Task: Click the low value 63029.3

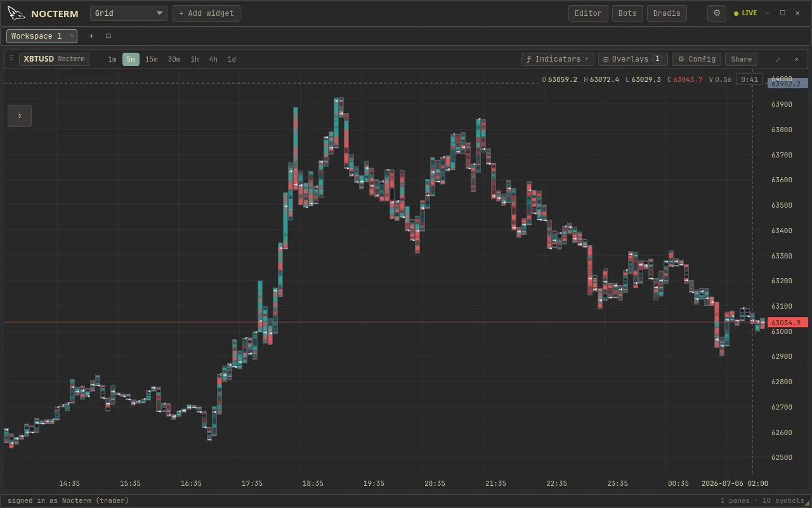Action: point(646,79)
